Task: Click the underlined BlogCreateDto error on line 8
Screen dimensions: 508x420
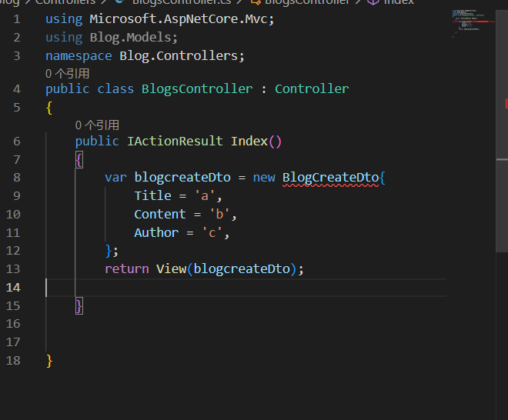Action: 330,178
